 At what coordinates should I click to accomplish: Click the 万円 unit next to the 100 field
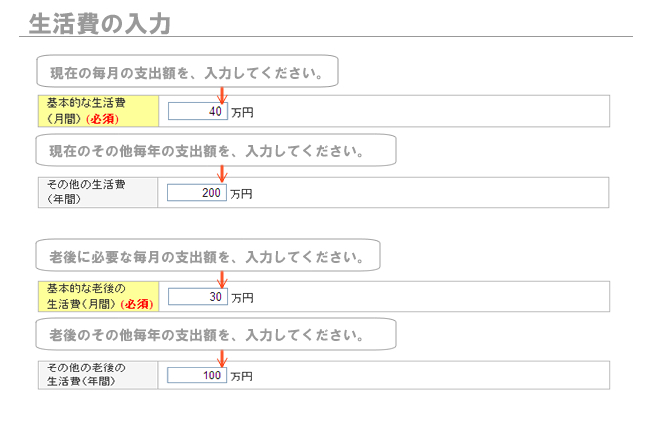242,377
